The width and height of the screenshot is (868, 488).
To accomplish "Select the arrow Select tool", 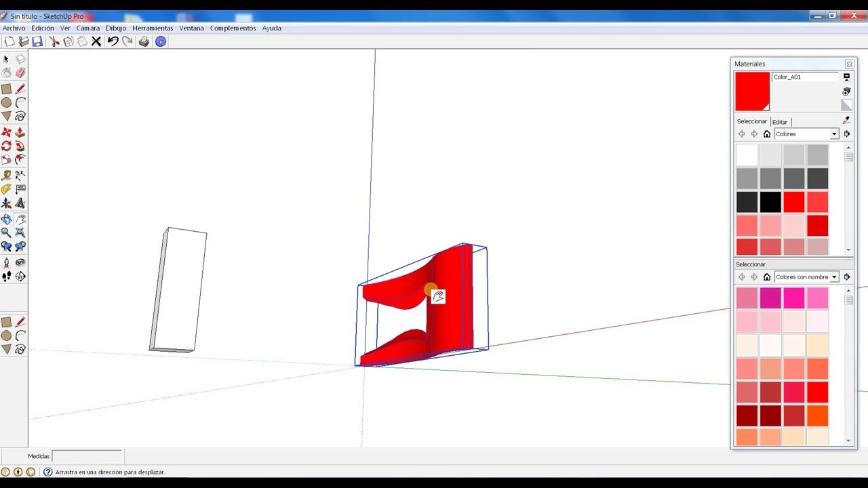I will [x=6, y=59].
